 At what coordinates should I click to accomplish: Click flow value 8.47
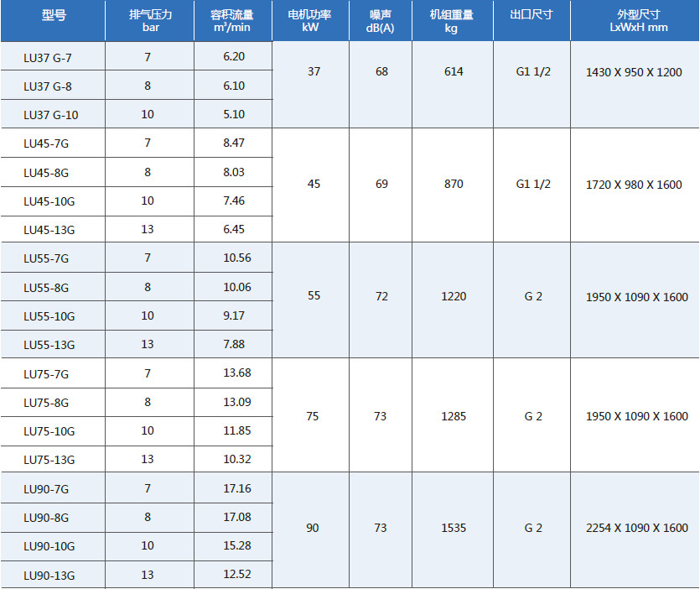click(234, 143)
